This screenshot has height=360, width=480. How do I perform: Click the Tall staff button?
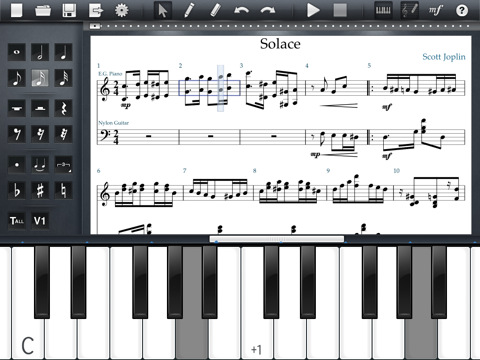tap(17, 221)
